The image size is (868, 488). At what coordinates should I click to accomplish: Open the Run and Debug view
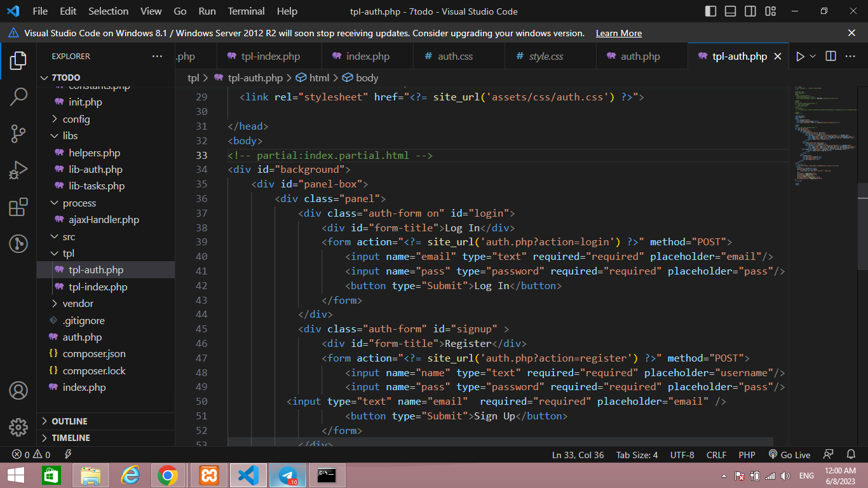pos(18,170)
